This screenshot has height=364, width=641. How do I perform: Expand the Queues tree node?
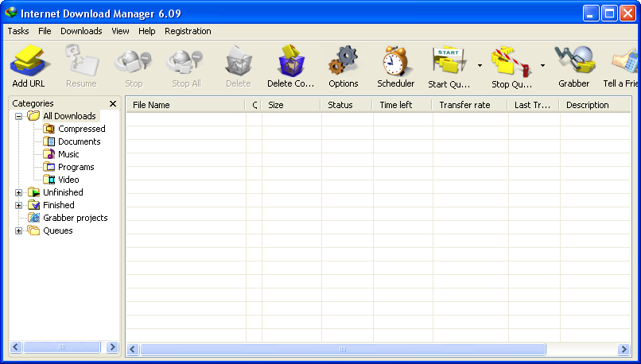tap(18, 230)
